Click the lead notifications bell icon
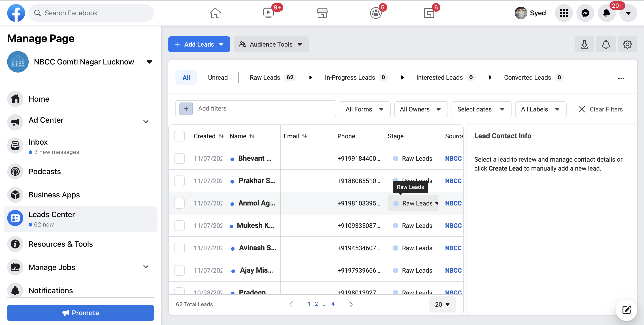644x325 pixels. [x=606, y=45]
